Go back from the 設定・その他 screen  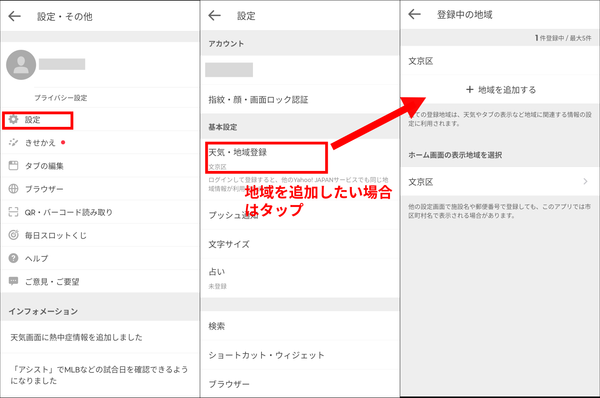click(x=15, y=16)
